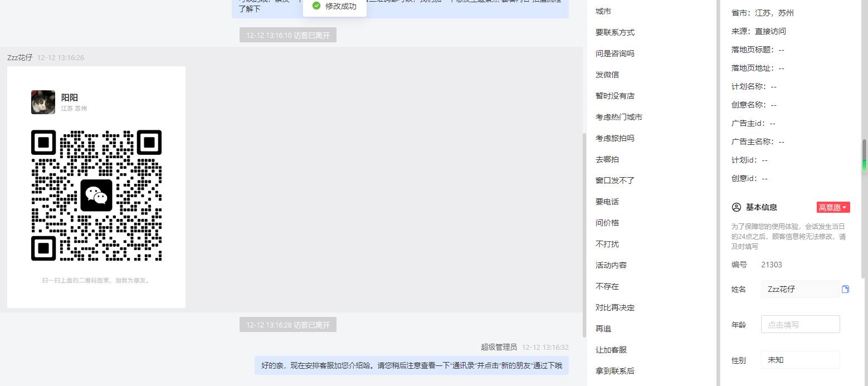868x386 pixels.
Task: Select the 窗口发不了 quick reply
Action: tap(615, 180)
